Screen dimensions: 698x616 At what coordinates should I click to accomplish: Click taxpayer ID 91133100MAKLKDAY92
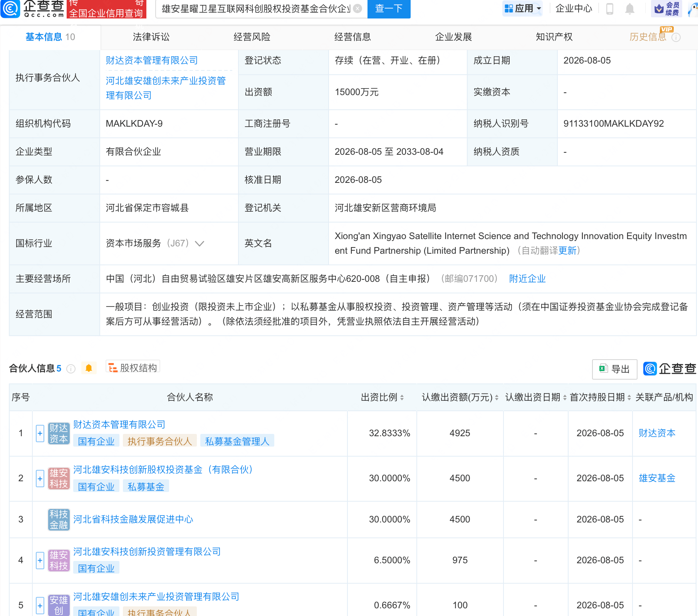click(614, 124)
